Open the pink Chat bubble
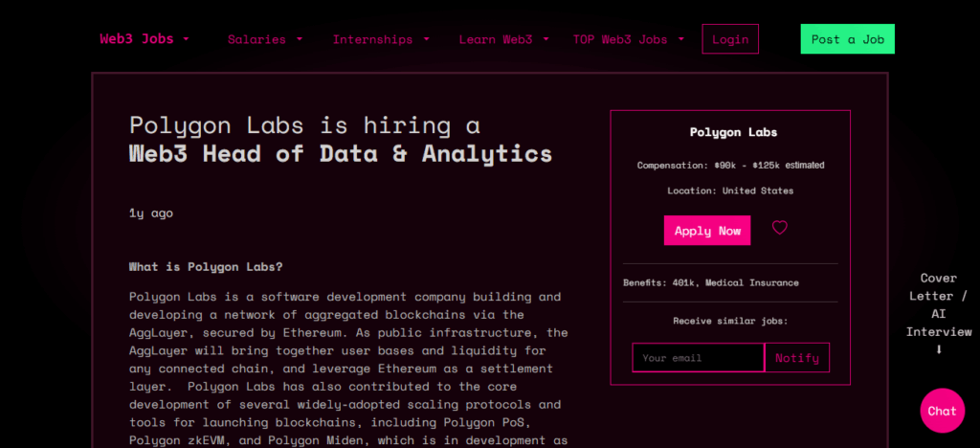This screenshot has height=448, width=980. pyautogui.click(x=942, y=411)
